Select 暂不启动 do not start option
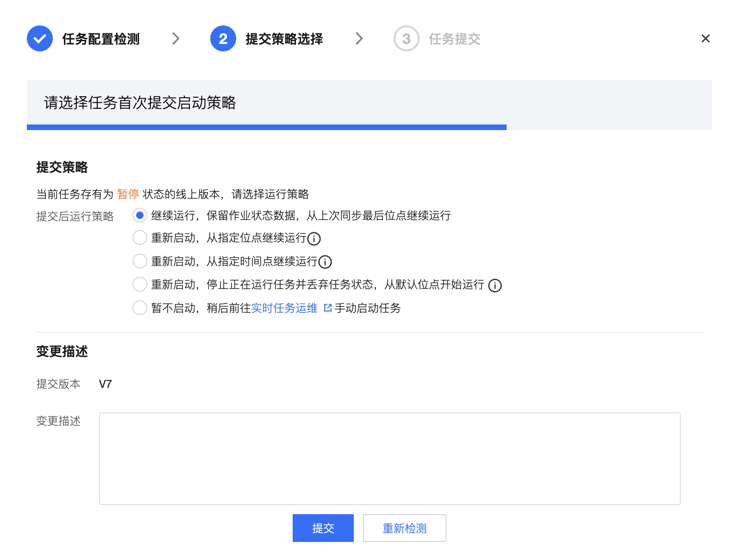Screen dimensions: 740x560 point(140,308)
